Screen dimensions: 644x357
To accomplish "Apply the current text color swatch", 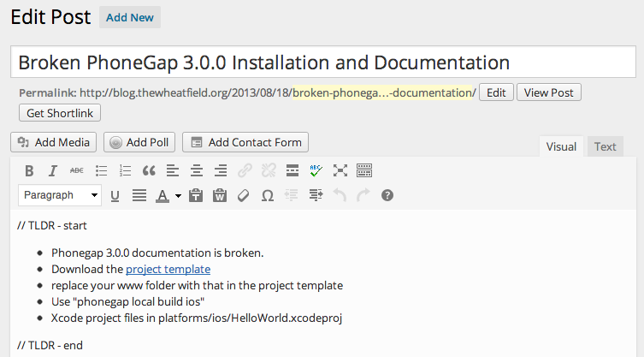I will point(162,195).
